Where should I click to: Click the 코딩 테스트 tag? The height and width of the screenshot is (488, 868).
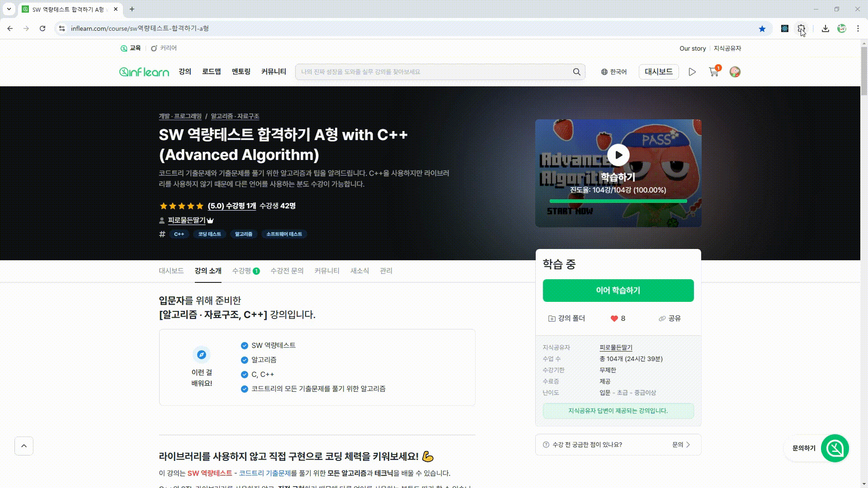[x=209, y=234]
